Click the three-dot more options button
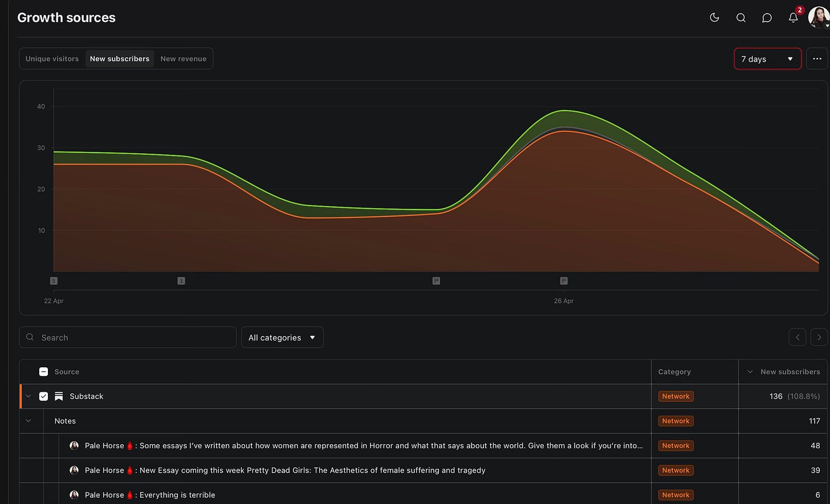Viewport: 830px width, 504px height. [817, 59]
